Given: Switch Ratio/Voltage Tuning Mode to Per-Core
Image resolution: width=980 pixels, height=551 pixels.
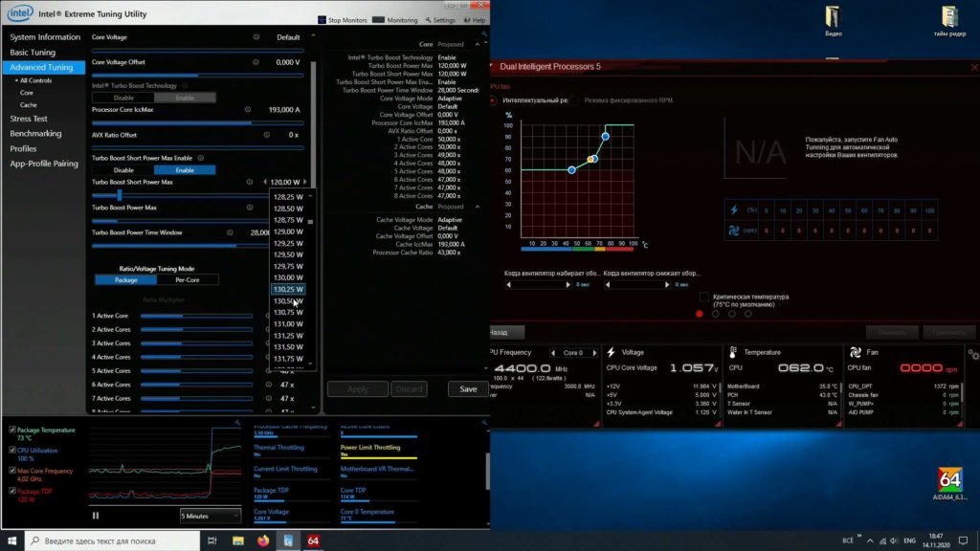Looking at the screenshot, I should pyautogui.click(x=188, y=280).
